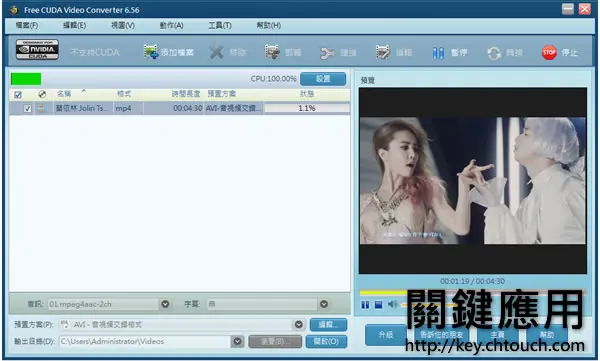The height and width of the screenshot is (361, 600).
Task: Uncheck the Jolin mp4 file row checkbox
Action: [27, 108]
